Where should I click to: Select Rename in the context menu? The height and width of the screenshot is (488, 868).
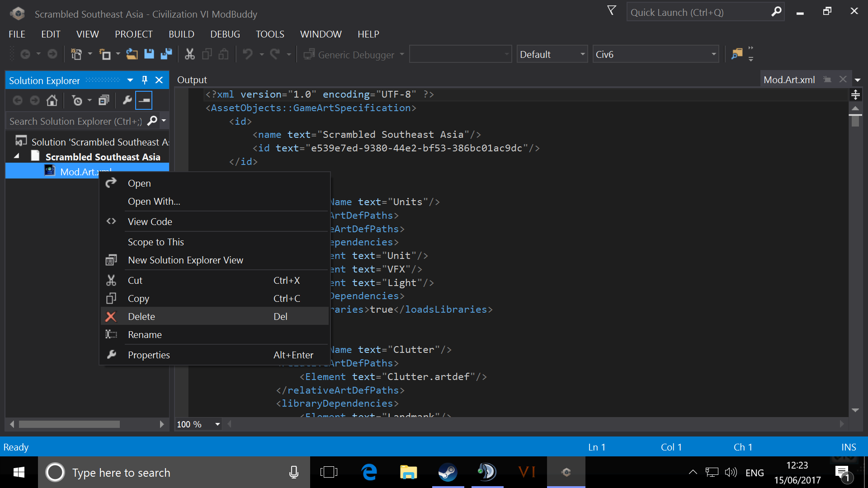145,334
